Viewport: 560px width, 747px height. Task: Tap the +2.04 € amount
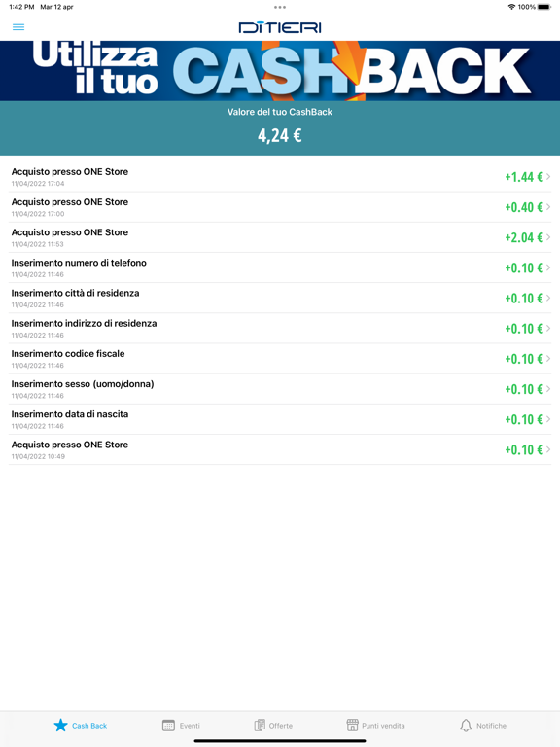point(524,237)
